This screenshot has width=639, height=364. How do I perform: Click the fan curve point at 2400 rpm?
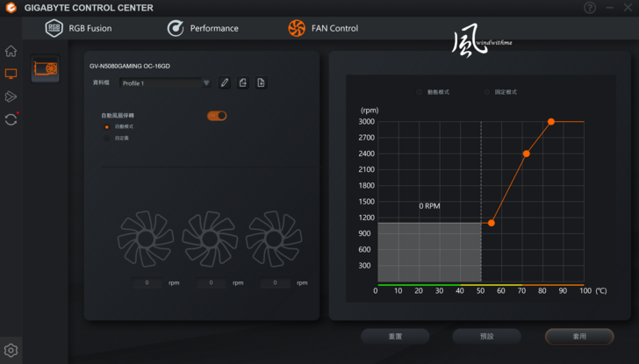point(527,153)
